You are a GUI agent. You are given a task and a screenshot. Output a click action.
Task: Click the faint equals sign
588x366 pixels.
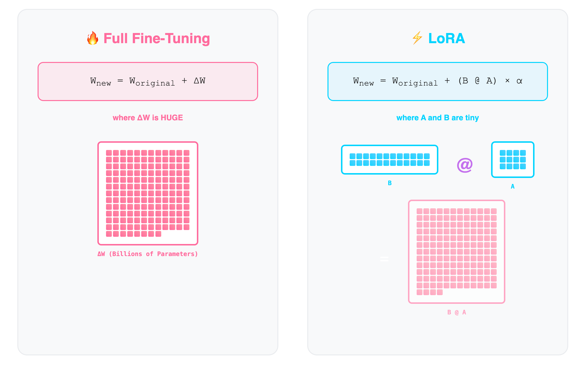[x=384, y=259]
